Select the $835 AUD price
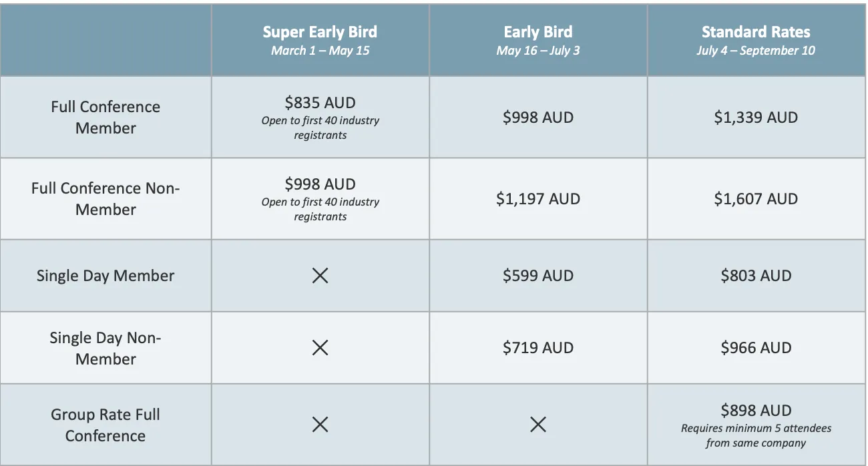The height and width of the screenshot is (466, 868). pyautogui.click(x=320, y=103)
